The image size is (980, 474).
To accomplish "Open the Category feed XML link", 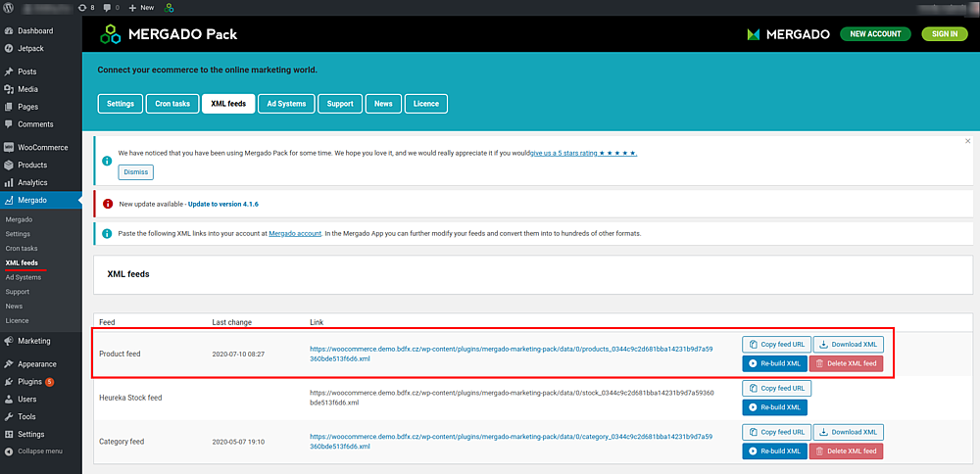I will [512, 442].
